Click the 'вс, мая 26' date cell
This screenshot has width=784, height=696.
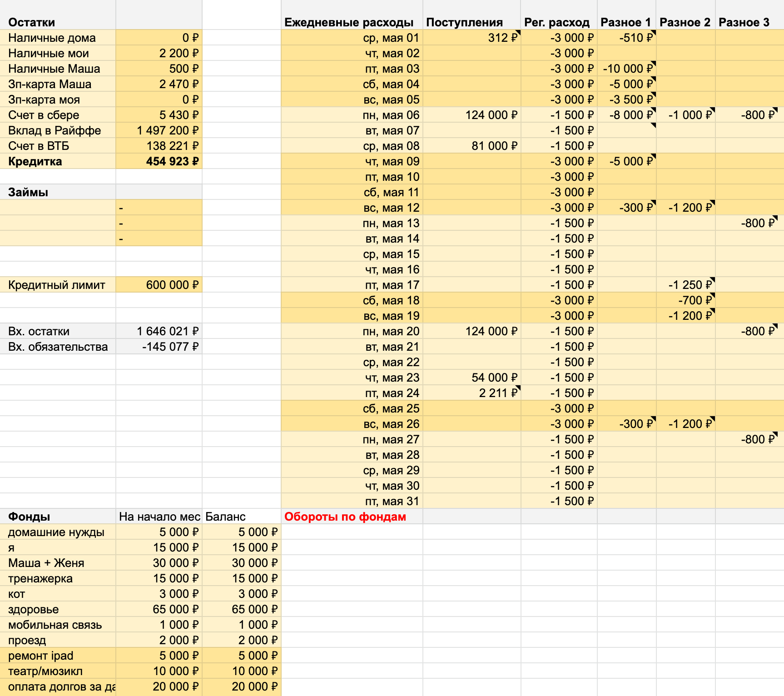pos(352,424)
